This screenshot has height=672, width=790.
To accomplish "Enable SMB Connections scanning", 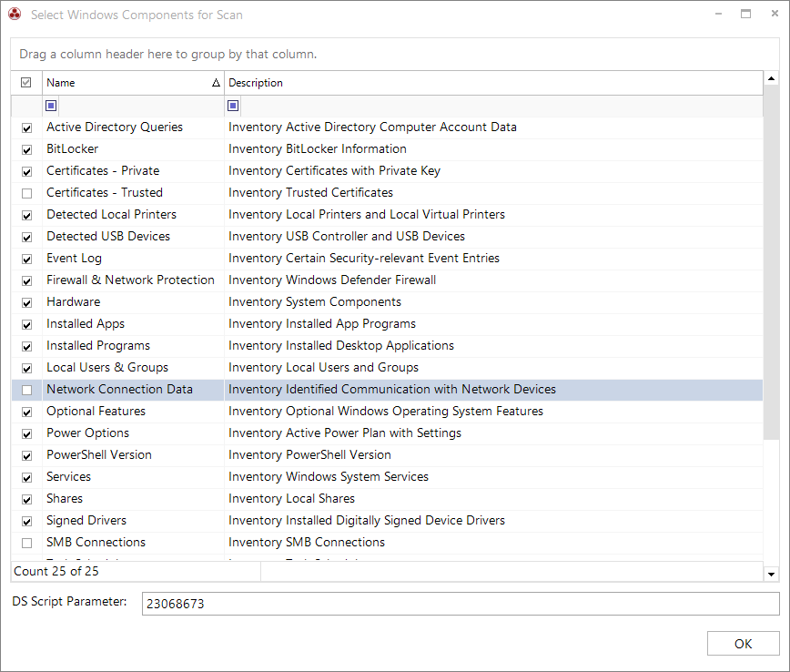I will coord(26,542).
